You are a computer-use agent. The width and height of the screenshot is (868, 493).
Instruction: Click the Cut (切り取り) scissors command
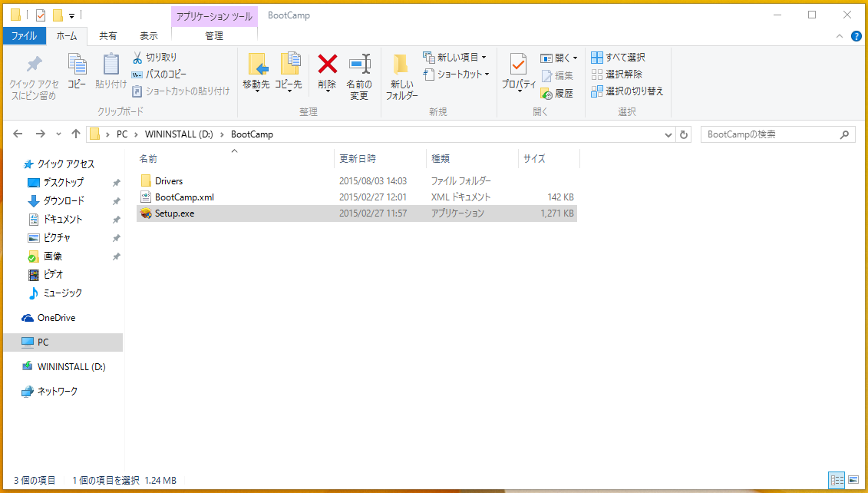click(154, 57)
